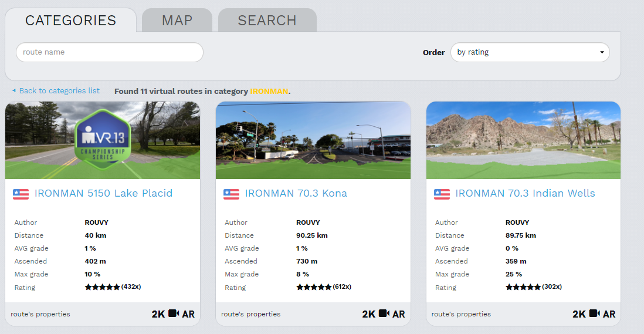Click the 8 % max grade value
Viewport: 644px width, 334px height.
303,274
